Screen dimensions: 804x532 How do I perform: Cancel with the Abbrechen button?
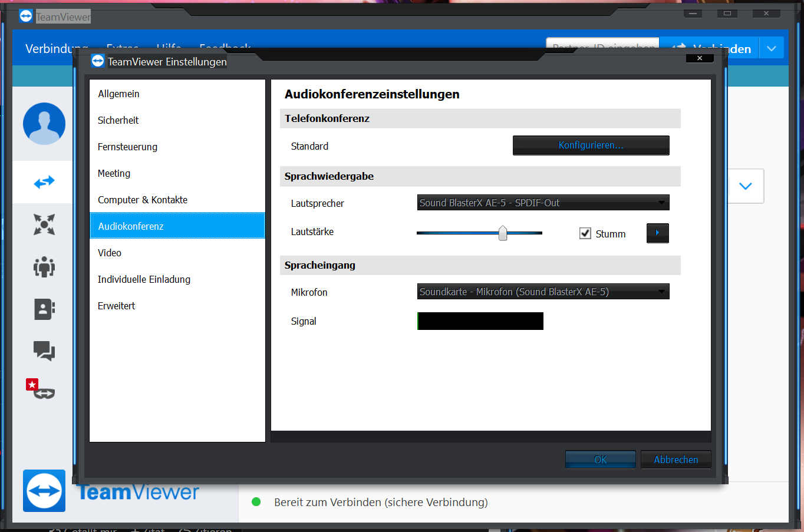coord(676,460)
